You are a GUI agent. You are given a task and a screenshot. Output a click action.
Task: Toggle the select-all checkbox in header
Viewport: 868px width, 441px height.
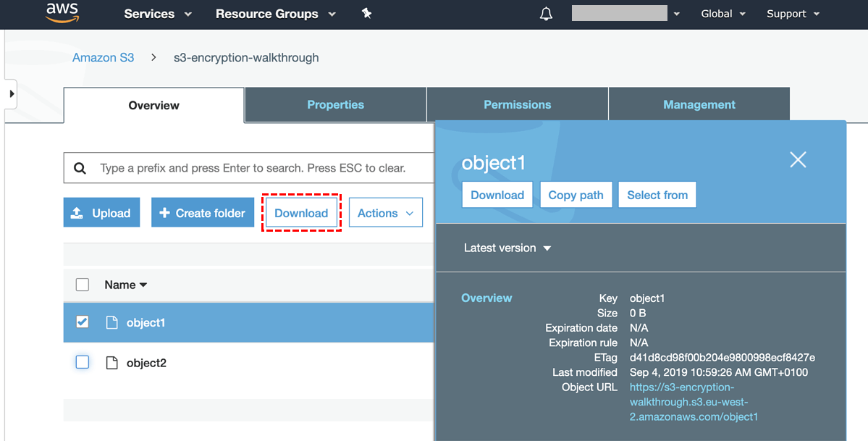83,285
